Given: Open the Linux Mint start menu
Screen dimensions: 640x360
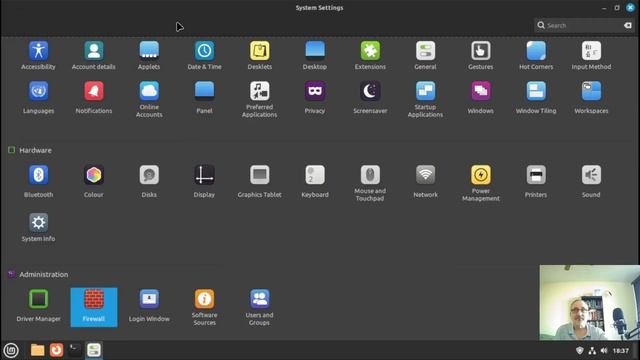Looking at the screenshot, I should (x=11, y=350).
